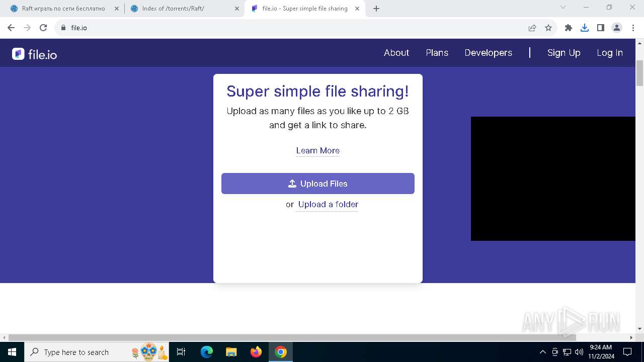Select the file.io tab
The height and width of the screenshot is (362, 644).
click(305, 9)
